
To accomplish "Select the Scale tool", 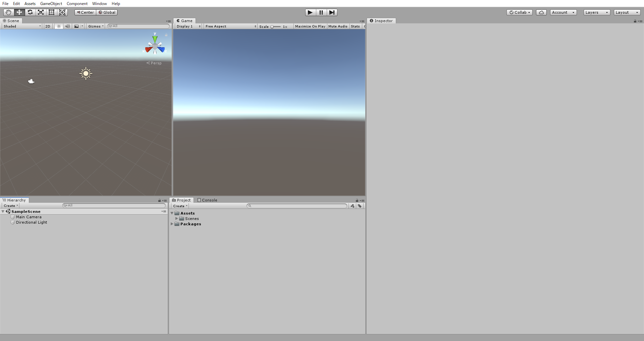I will [x=41, y=12].
